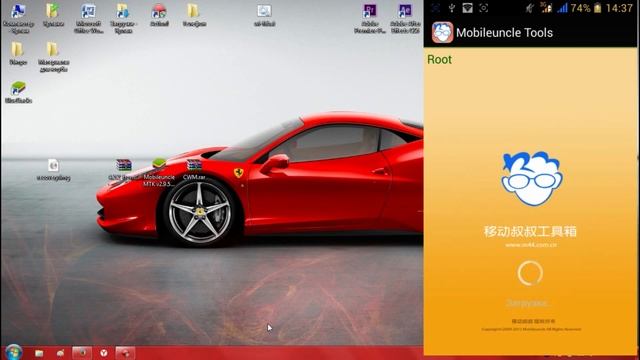Select the white document file near left edge
Viewport: 640px width, 360px height.
(53, 165)
